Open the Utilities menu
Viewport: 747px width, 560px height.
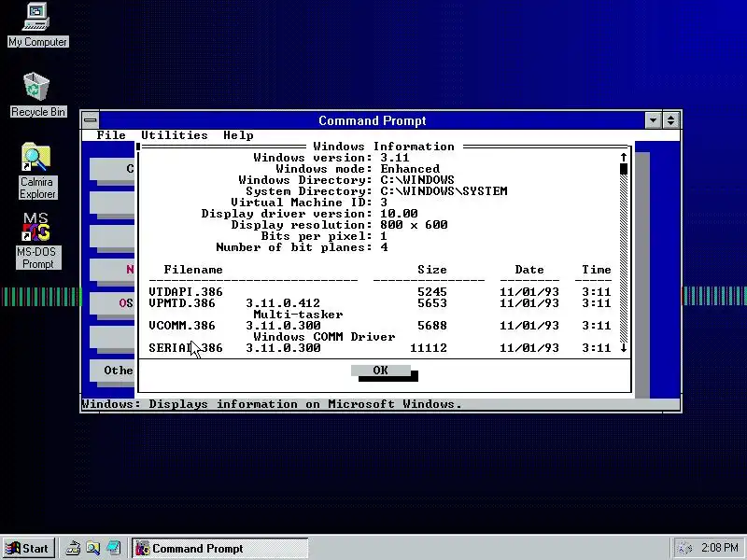[x=175, y=135]
